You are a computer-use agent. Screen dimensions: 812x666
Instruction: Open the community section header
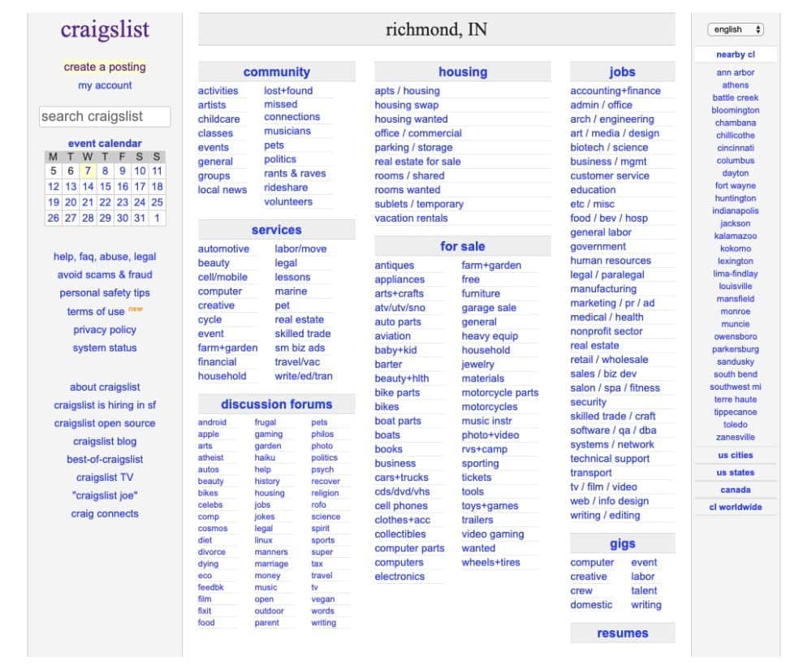[x=276, y=71]
